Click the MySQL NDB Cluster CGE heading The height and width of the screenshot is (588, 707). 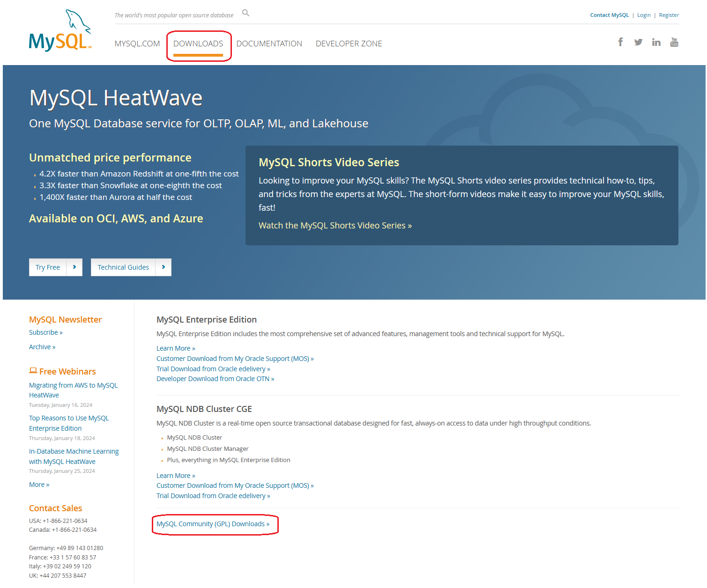(204, 409)
